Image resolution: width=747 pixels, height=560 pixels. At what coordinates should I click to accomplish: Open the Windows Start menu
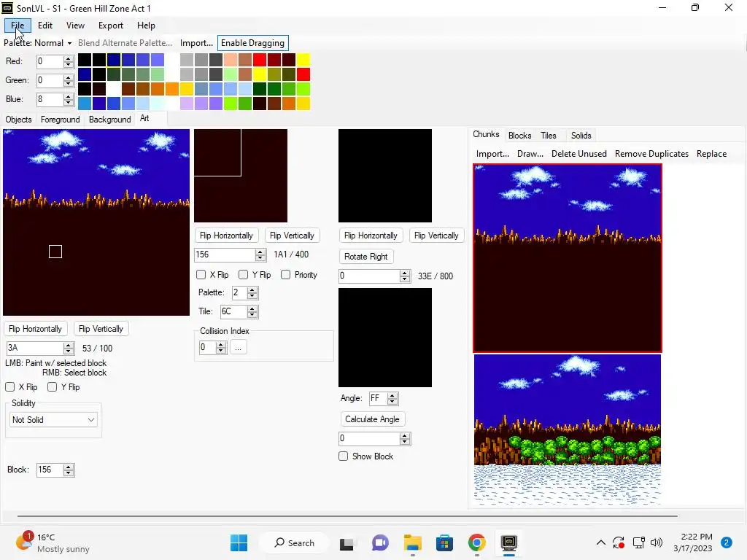pyautogui.click(x=239, y=542)
